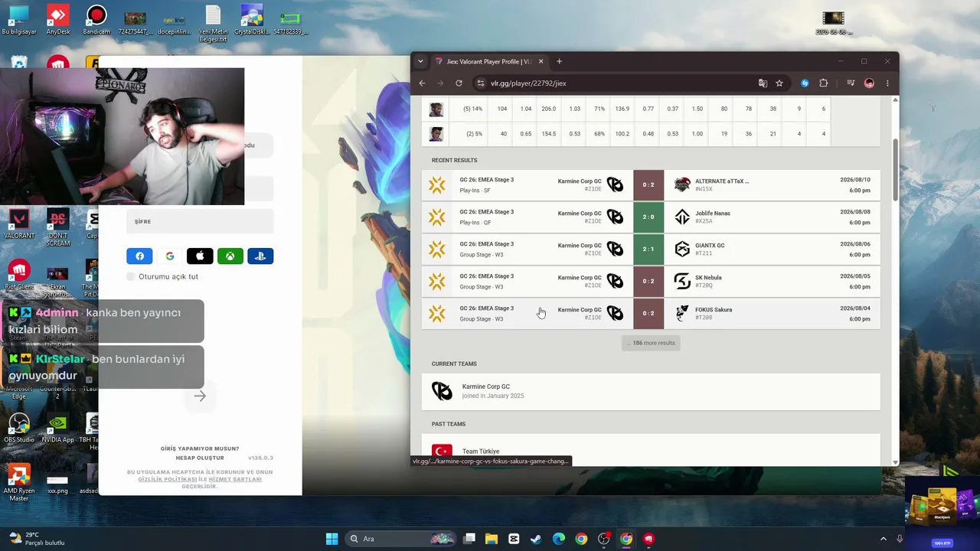Open File Explorer from the taskbar

[x=491, y=539]
